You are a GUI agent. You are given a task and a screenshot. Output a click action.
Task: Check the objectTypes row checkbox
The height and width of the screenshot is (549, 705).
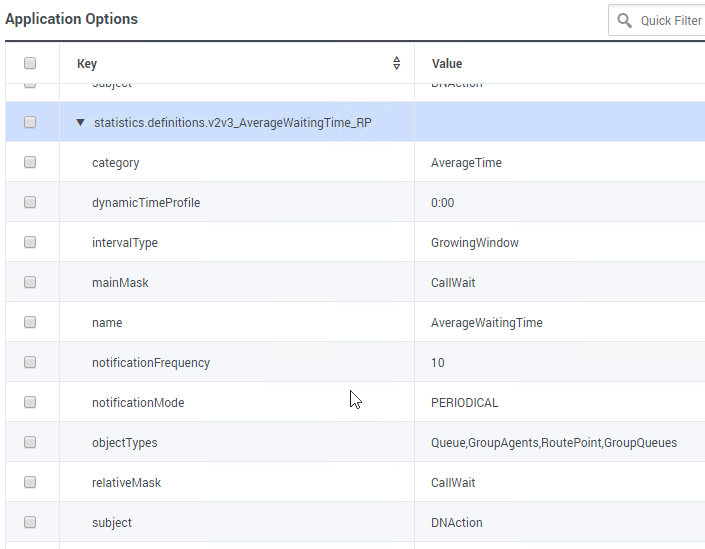coord(30,442)
